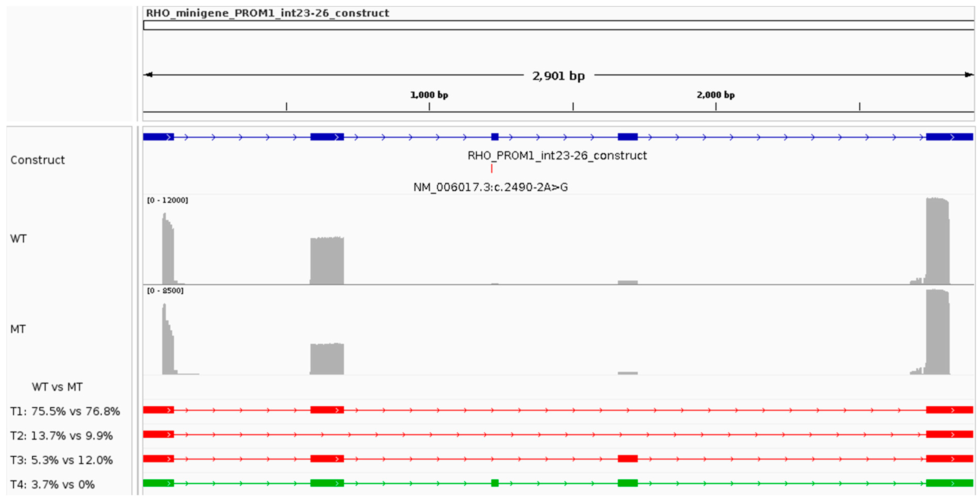
Task: Click the NM_006017.3:c.2490-2A>G variant label
Action: [x=490, y=187]
